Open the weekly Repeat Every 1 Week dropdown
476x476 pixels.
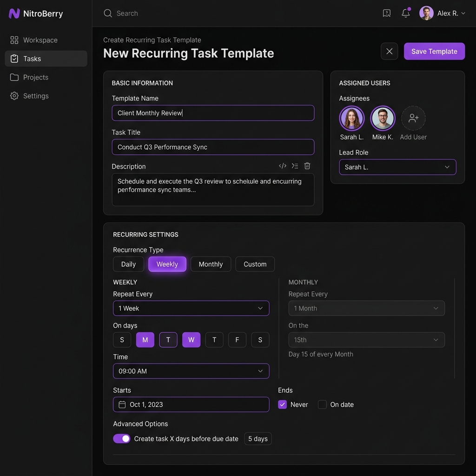point(191,308)
